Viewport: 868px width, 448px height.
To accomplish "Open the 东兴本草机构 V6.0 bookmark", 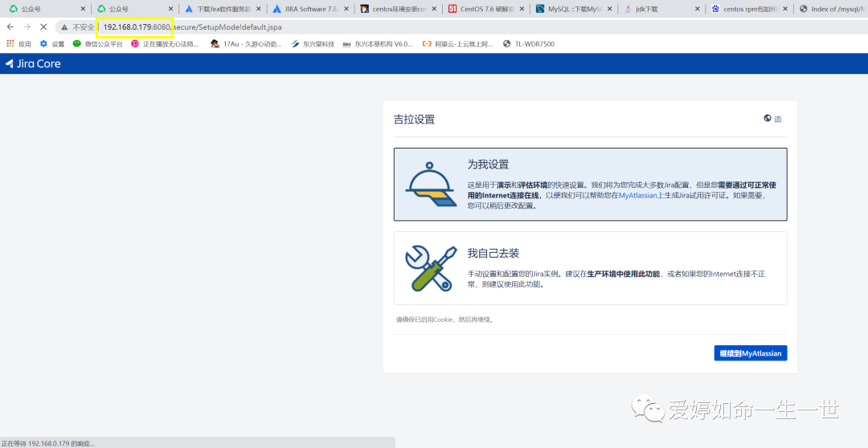I will (378, 43).
